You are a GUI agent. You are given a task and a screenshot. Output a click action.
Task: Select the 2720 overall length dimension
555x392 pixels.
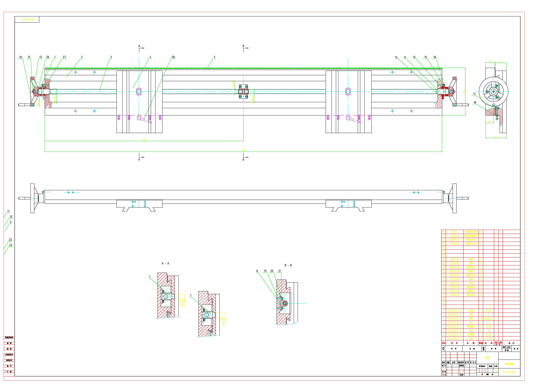point(243,150)
